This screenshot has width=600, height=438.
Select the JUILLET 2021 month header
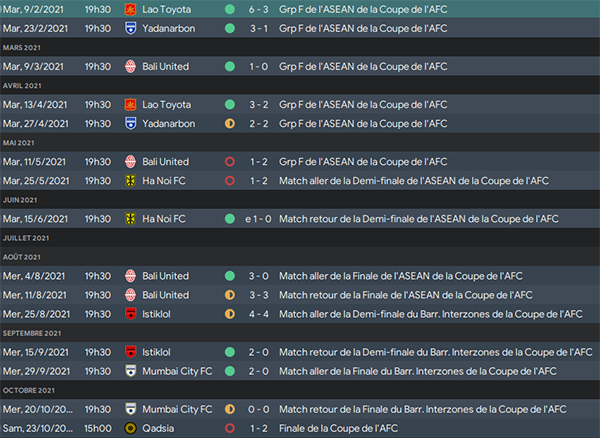click(26, 238)
